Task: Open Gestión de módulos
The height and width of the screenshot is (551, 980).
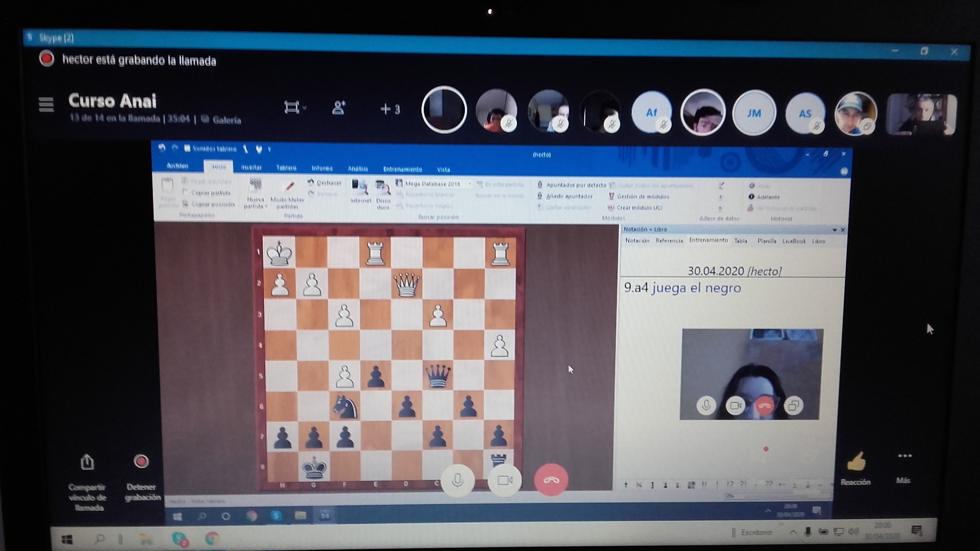Action: click(639, 196)
